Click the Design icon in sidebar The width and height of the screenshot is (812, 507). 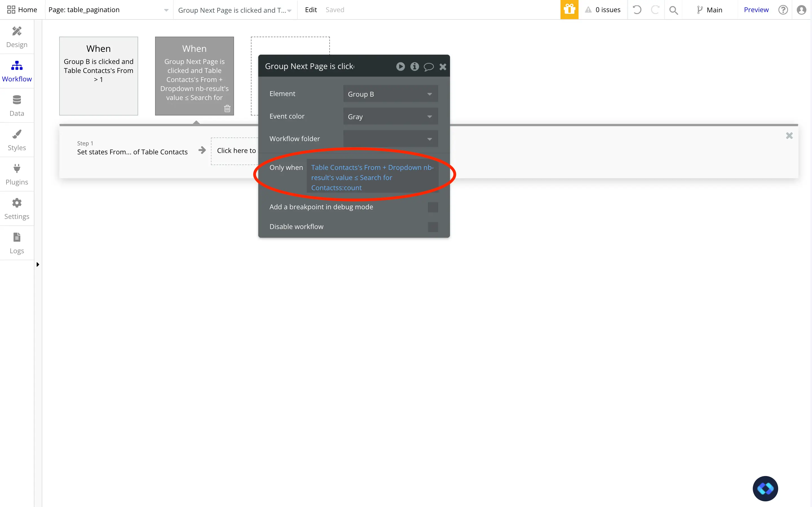point(16,37)
